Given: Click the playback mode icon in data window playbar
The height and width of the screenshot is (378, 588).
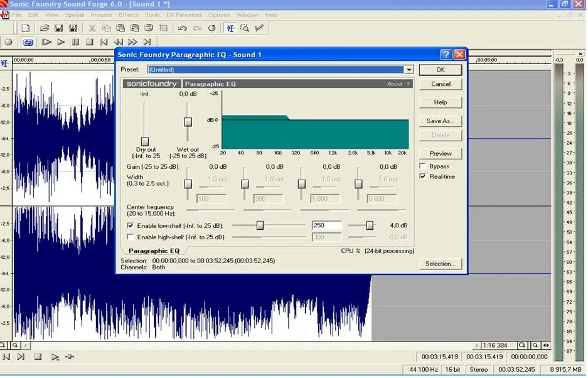Looking at the screenshot, I should [70, 357].
